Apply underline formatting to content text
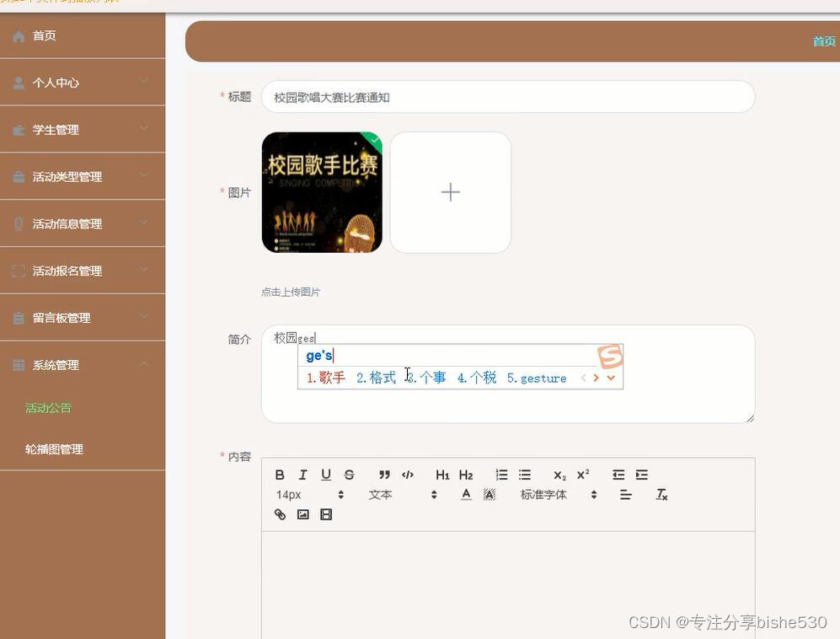 pyautogui.click(x=325, y=474)
